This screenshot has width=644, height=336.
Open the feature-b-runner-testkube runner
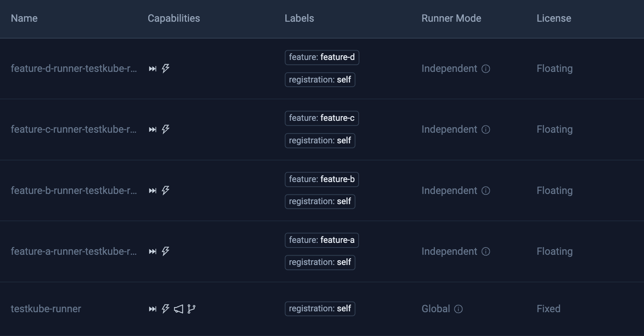click(74, 191)
